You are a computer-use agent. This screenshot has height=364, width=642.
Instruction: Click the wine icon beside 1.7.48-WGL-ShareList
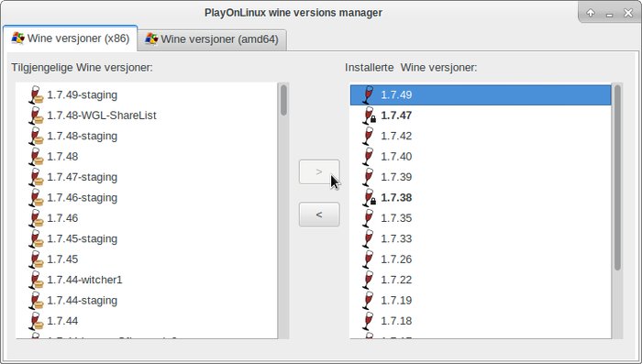(x=36, y=116)
